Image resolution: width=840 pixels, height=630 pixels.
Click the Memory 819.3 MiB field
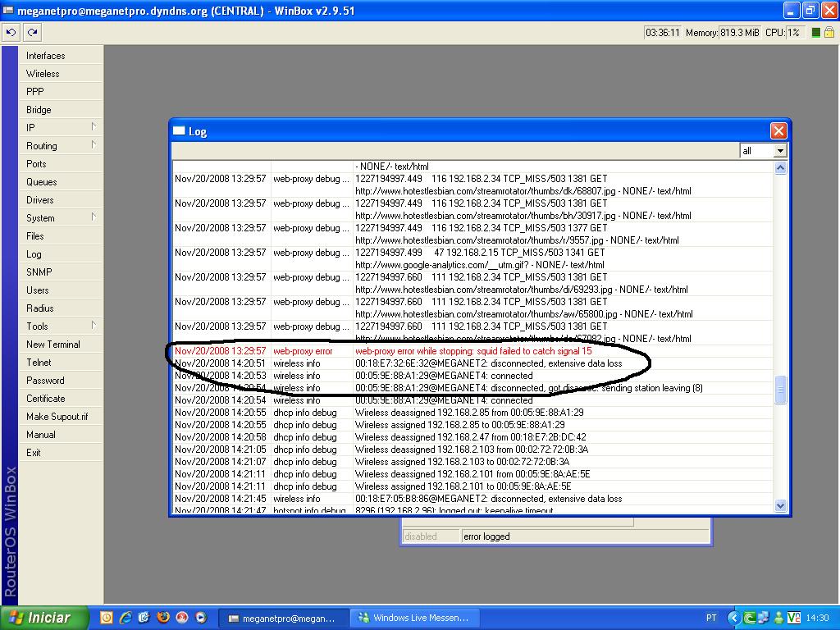pos(740,33)
